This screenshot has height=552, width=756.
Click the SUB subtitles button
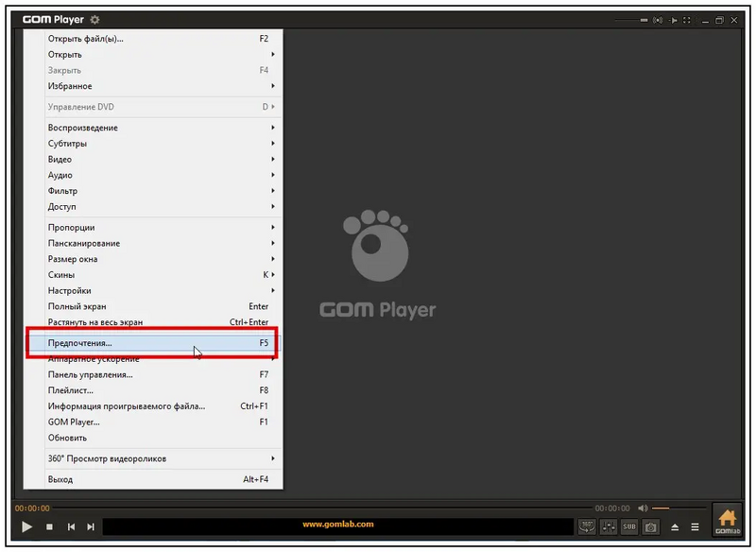tap(629, 526)
